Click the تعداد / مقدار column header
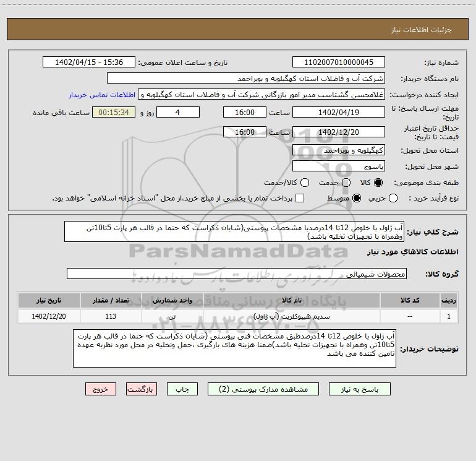476x461 pixels. tap(111, 300)
